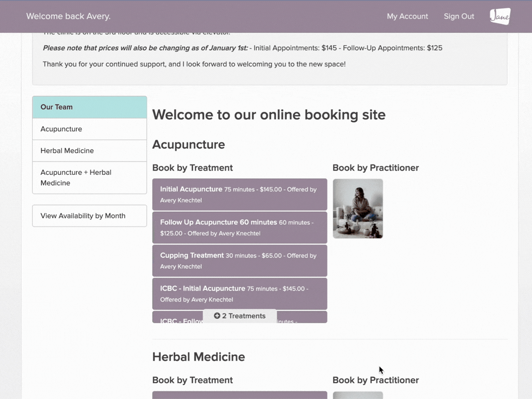Select the Acupuncture practitioner photo
532x399 pixels.
coord(358,209)
